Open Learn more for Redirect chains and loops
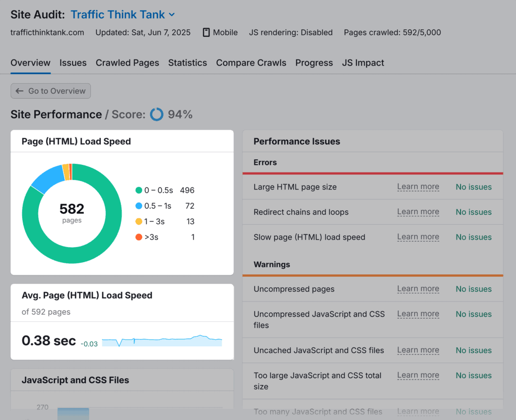The width and height of the screenshot is (516, 420). click(418, 212)
